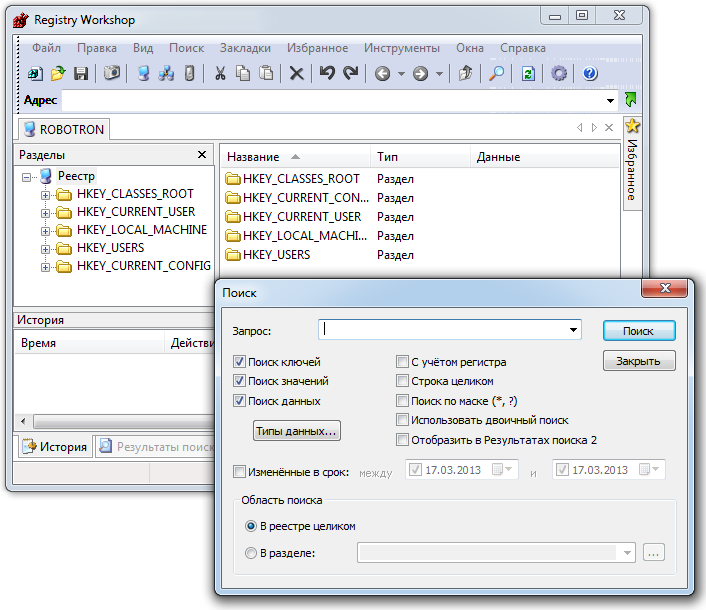This screenshot has width=706, height=610.
Task: Enable the 'С учётом регистра' checkbox
Action: pyautogui.click(x=402, y=362)
